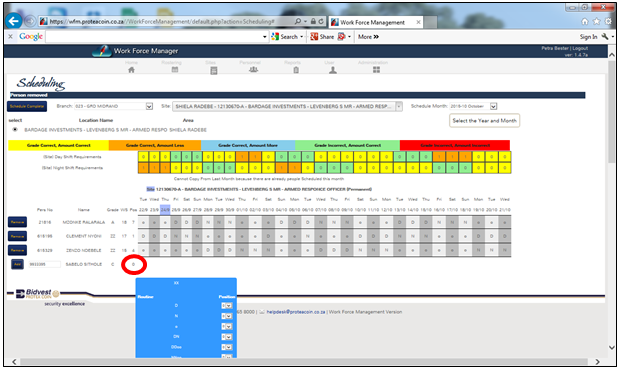Open the Home navigation icon
618x370 pixels.
pos(131,70)
